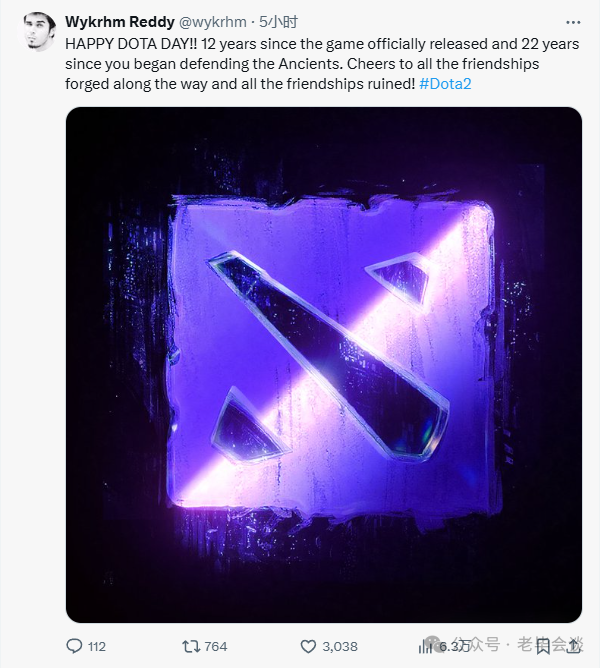The width and height of the screenshot is (603, 668).
Task: Click the HAPPY DOTA DAY tweet text
Action: click(x=322, y=64)
